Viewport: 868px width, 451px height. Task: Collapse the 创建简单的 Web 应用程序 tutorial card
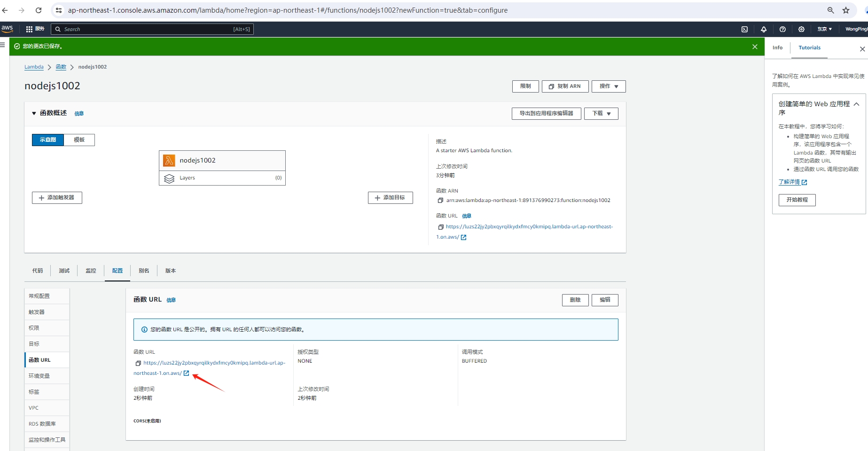pos(856,104)
